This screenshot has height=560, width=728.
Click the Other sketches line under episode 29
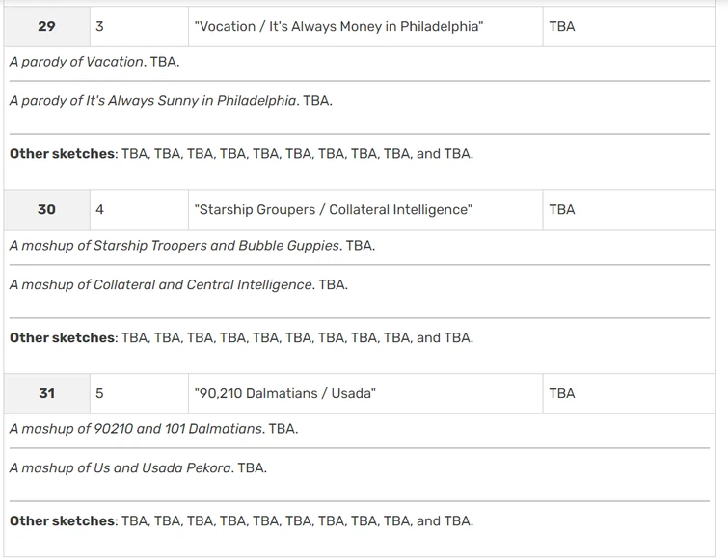coord(241,154)
